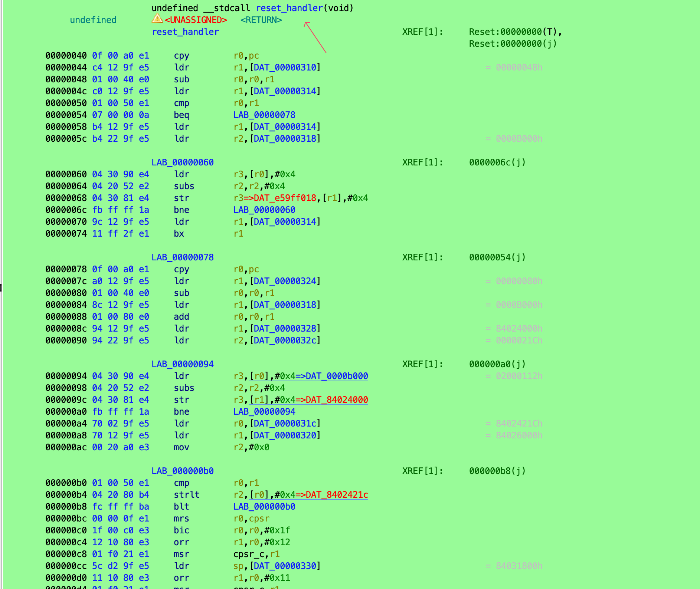
Task: Click address 00000040
Action: (x=66, y=56)
